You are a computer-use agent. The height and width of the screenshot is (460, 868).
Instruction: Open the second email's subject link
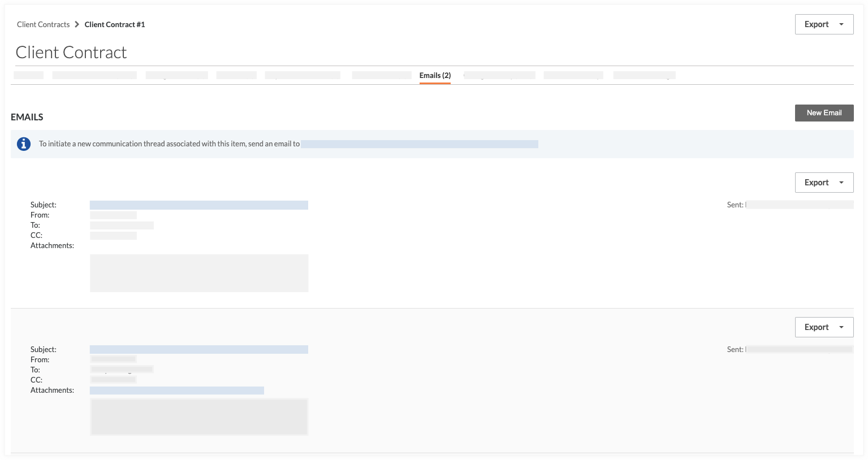point(199,350)
